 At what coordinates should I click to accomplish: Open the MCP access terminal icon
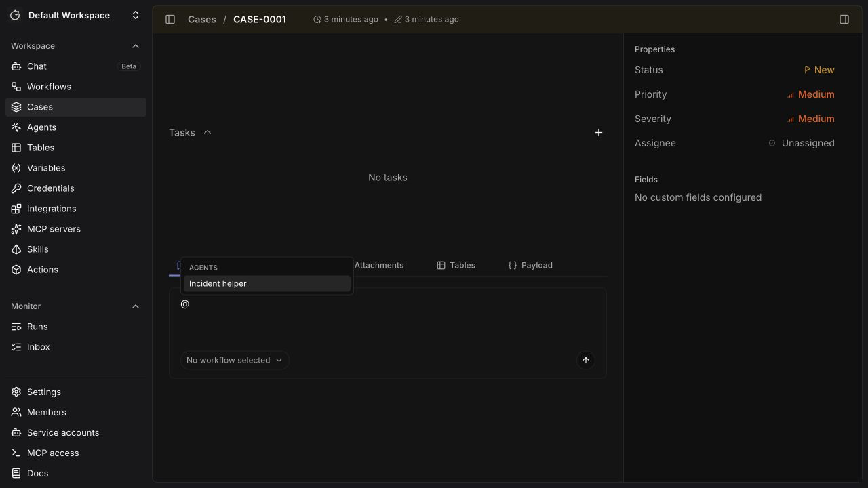point(16,453)
